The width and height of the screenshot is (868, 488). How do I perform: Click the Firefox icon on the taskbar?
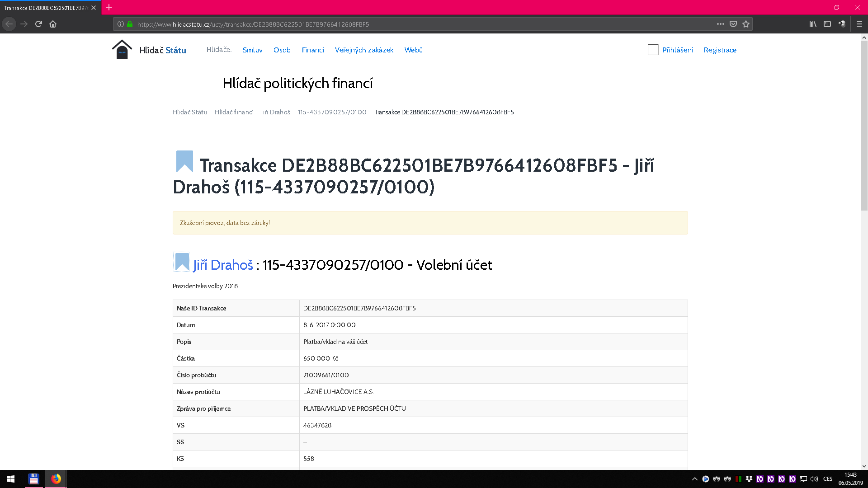tap(56, 479)
